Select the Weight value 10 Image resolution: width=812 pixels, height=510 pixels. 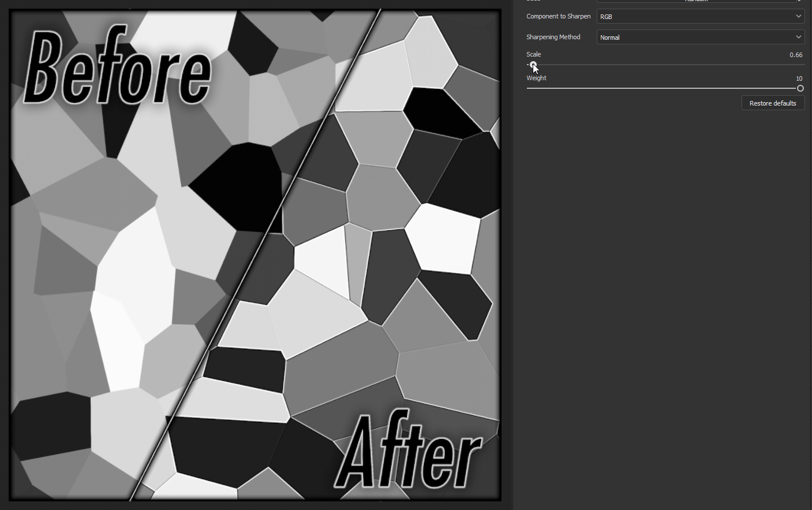coord(799,78)
